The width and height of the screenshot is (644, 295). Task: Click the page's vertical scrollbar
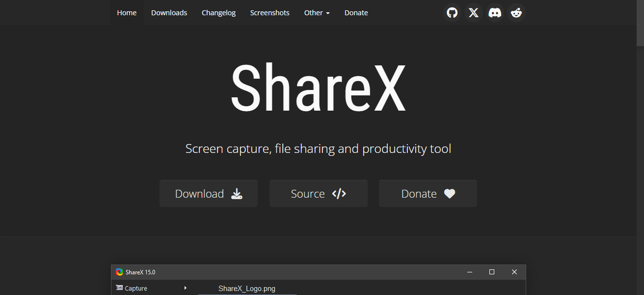coord(640,147)
